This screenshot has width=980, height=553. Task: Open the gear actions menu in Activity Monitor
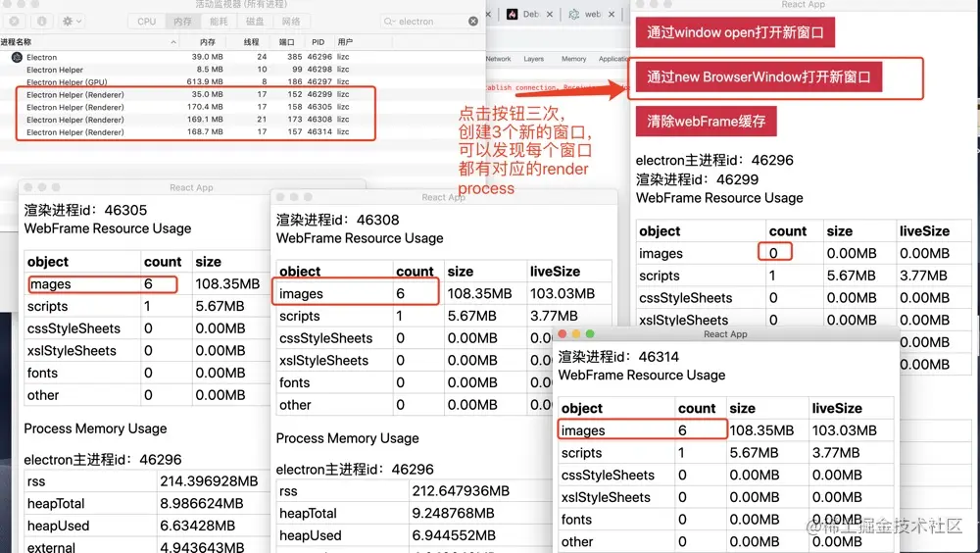coord(72,22)
